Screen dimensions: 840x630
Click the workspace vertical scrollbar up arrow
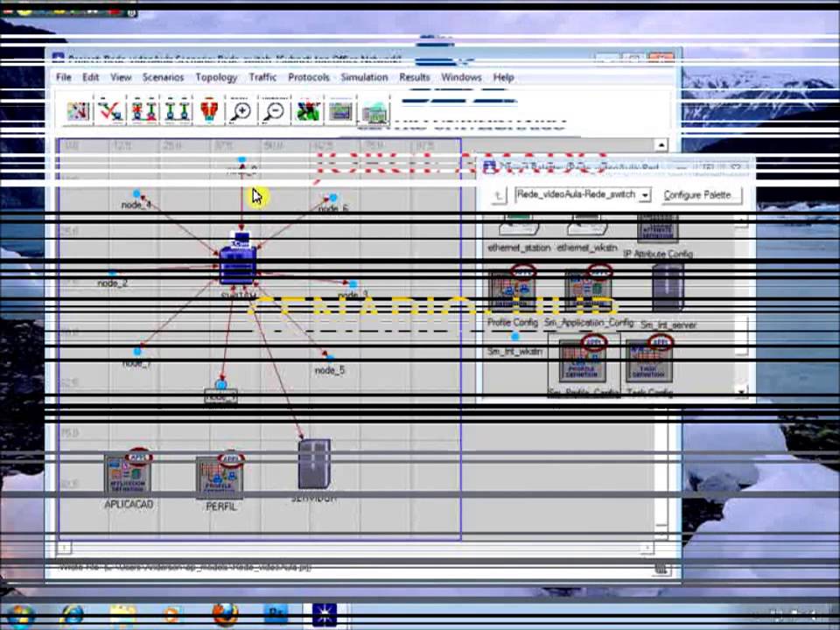pyautogui.click(x=661, y=145)
